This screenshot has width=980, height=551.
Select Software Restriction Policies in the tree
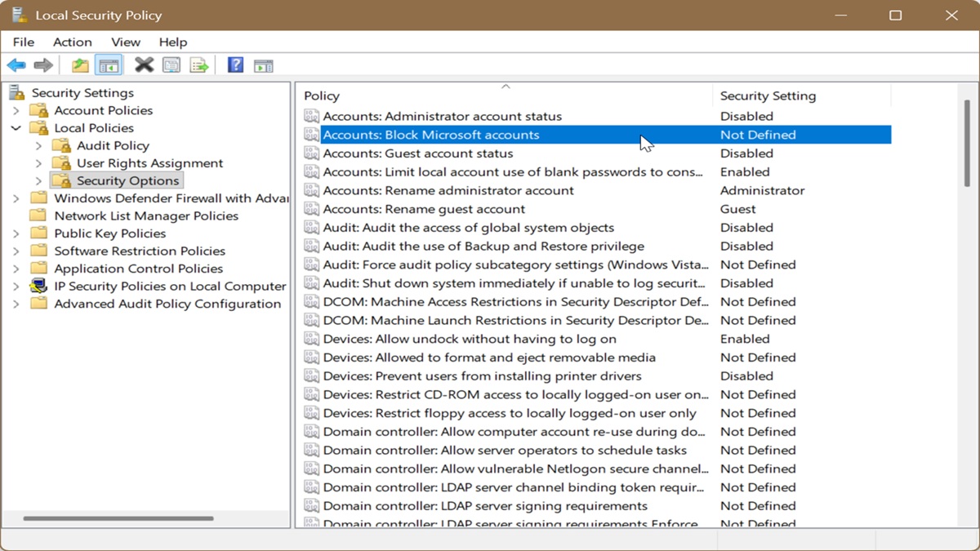point(140,251)
